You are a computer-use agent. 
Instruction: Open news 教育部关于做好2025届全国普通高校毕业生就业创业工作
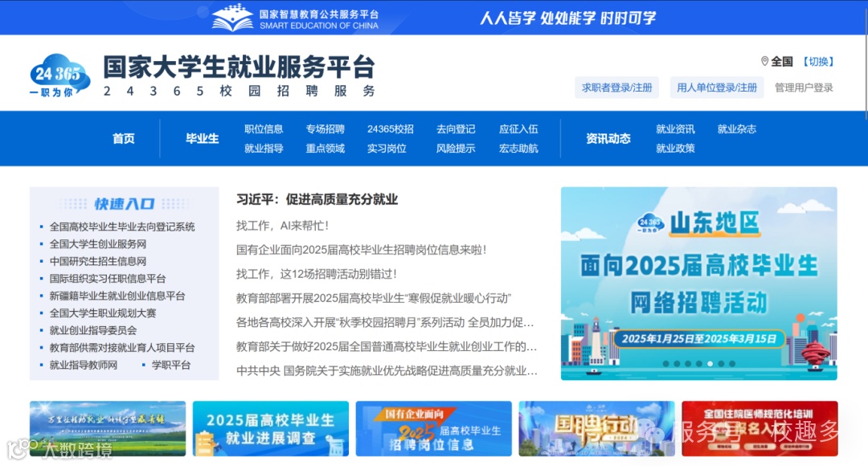pos(387,346)
